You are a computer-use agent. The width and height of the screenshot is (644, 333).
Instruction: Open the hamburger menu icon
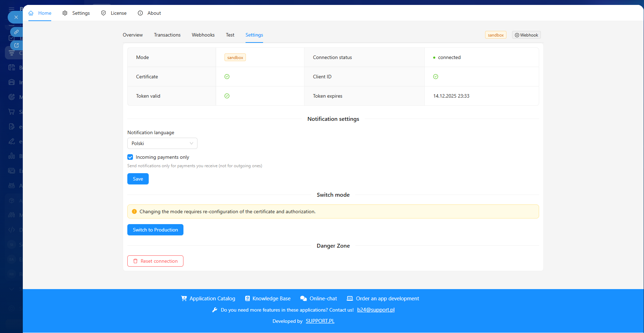click(12, 9)
